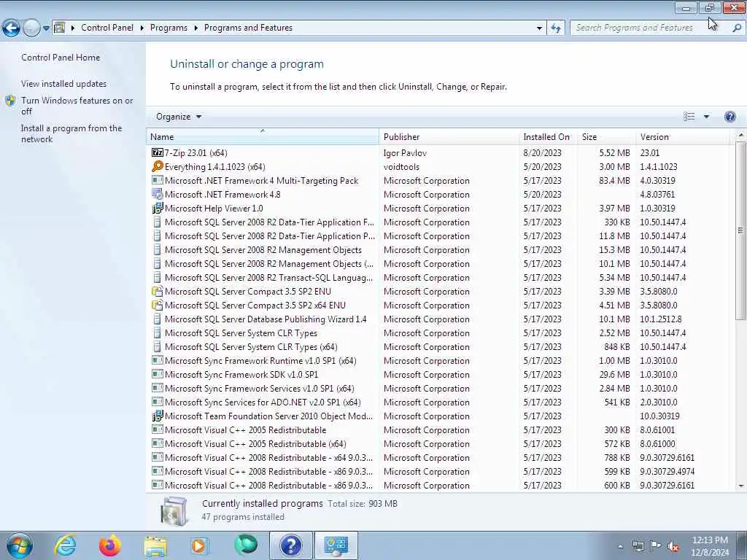Select the 7-Zip 23.01 (x64) icon
This screenshot has height=560, width=747.
pyautogui.click(x=158, y=153)
